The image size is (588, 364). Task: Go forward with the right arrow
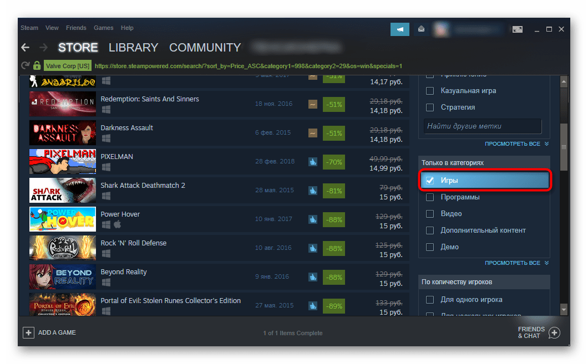click(x=43, y=48)
